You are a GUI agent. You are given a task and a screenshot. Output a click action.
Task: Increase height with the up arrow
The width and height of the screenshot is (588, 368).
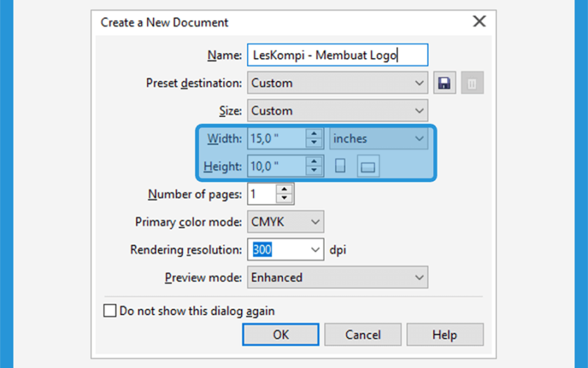[x=314, y=161]
